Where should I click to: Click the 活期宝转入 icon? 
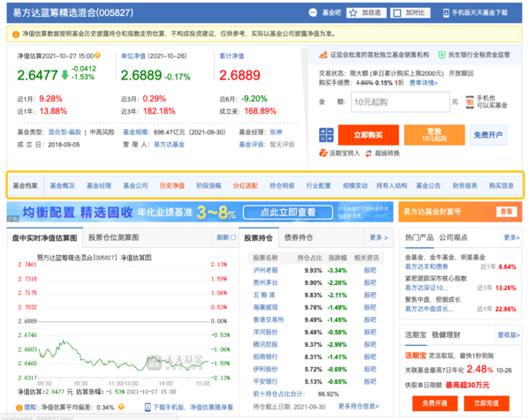point(323,154)
